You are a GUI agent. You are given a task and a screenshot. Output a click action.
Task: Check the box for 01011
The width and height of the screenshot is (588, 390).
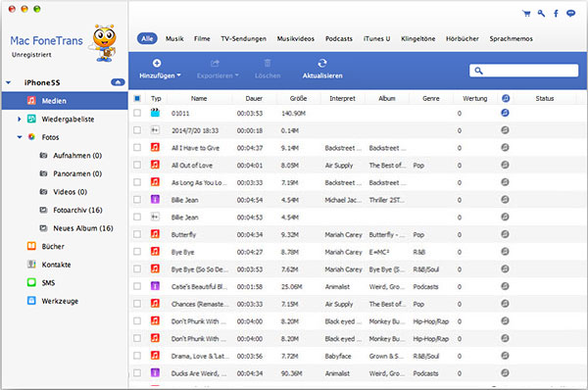coord(137,113)
